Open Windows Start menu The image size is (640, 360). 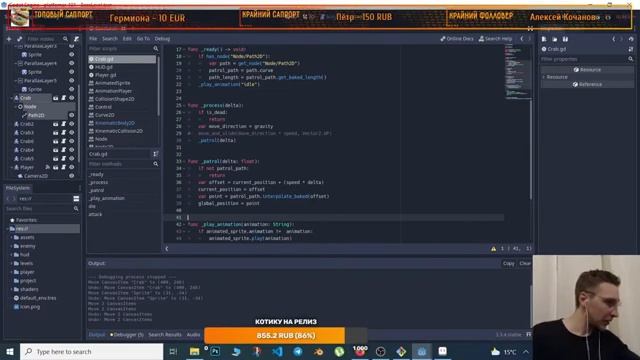pos(10,351)
